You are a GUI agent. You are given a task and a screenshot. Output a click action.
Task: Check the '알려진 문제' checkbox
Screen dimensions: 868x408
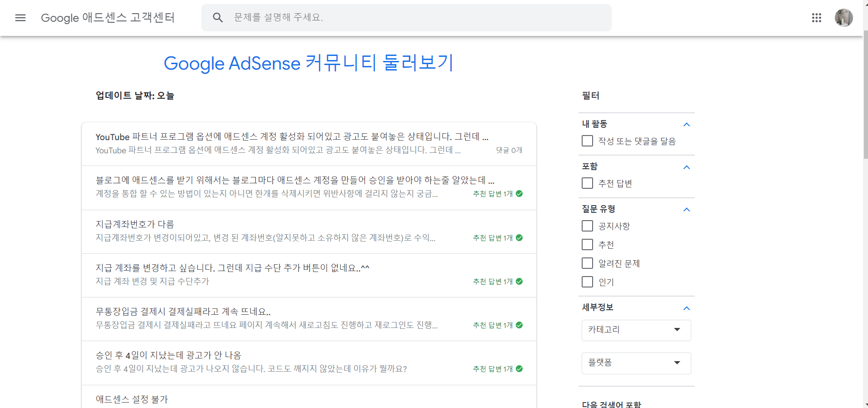point(587,263)
